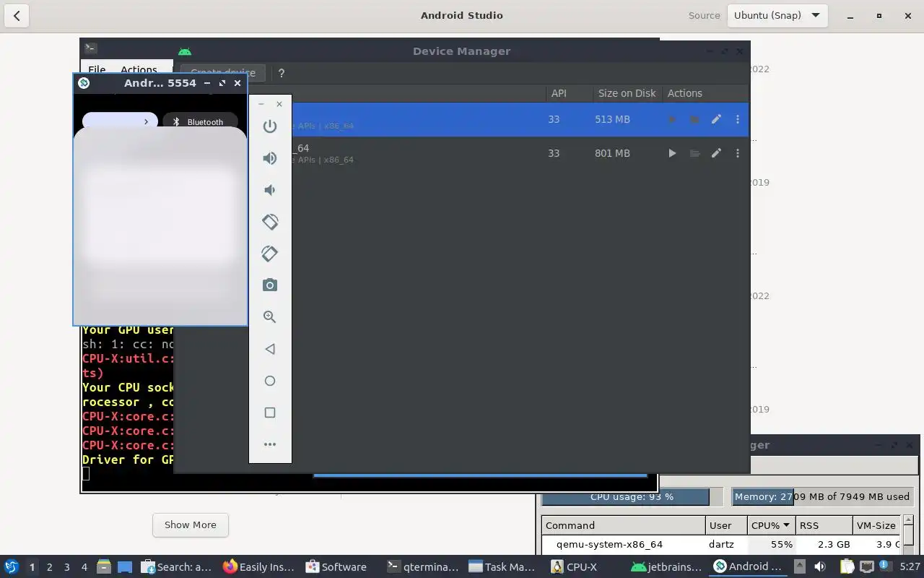Open network status tray icon
The image size is (924, 578).
pos(866,566)
